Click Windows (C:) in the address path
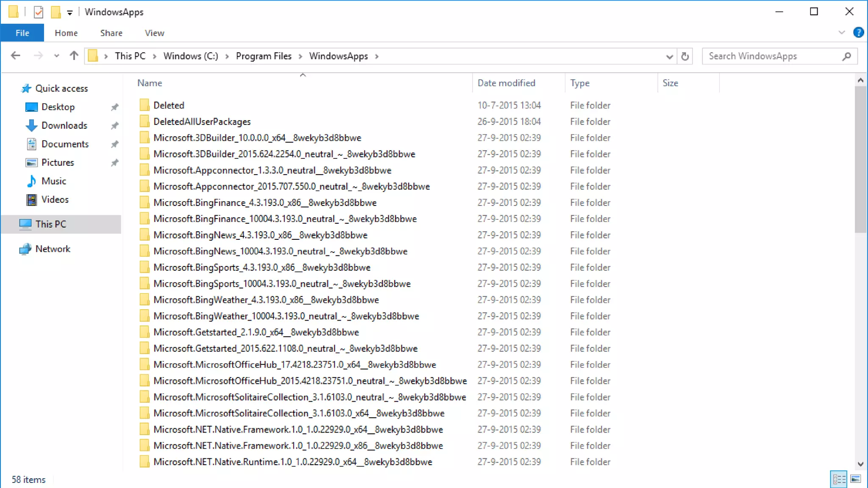 [x=191, y=56]
